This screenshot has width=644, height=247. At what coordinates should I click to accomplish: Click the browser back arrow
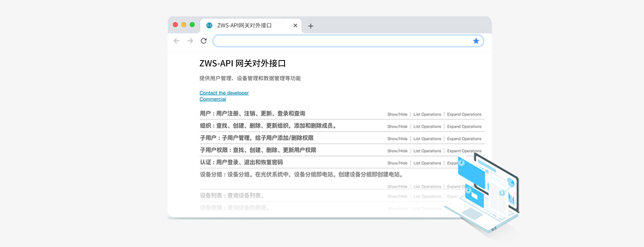point(177,41)
